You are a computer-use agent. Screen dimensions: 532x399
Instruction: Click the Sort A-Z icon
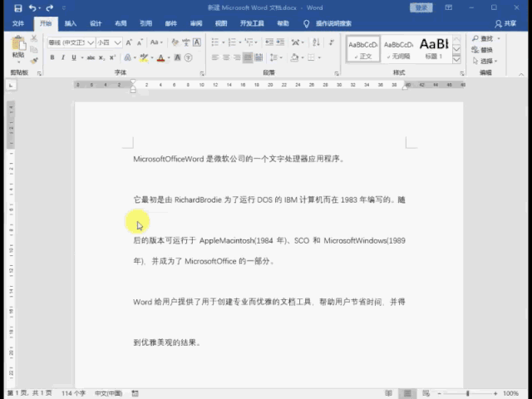[x=316, y=42]
